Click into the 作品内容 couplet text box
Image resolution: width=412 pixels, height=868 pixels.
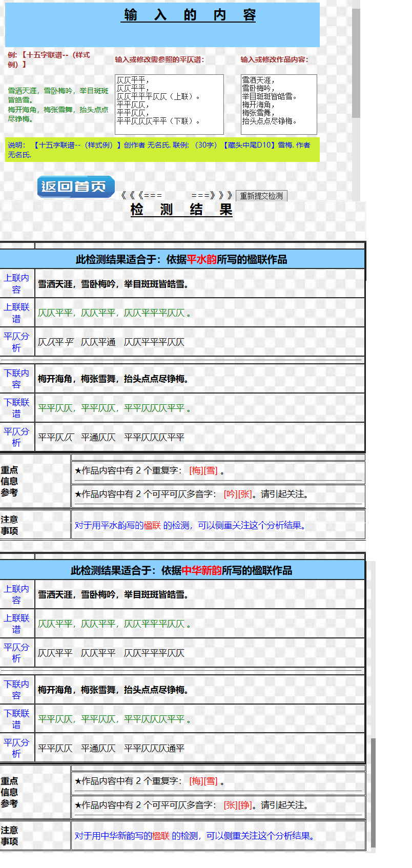click(x=279, y=105)
